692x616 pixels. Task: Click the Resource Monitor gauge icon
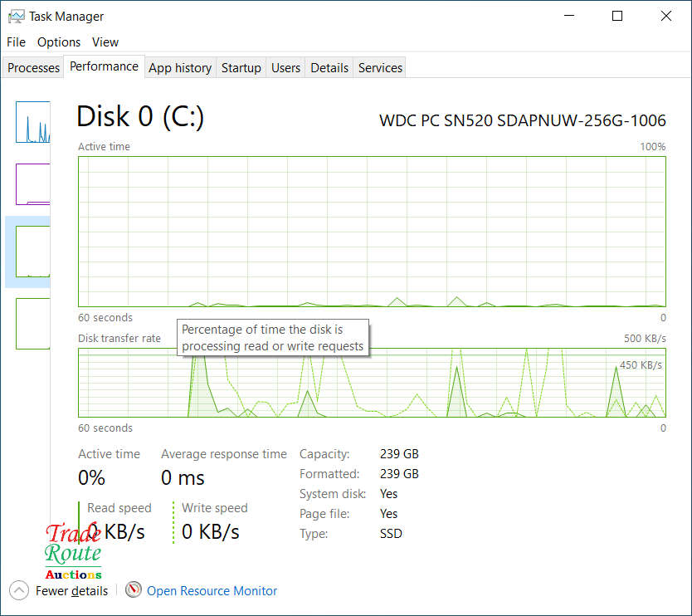tap(134, 590)
